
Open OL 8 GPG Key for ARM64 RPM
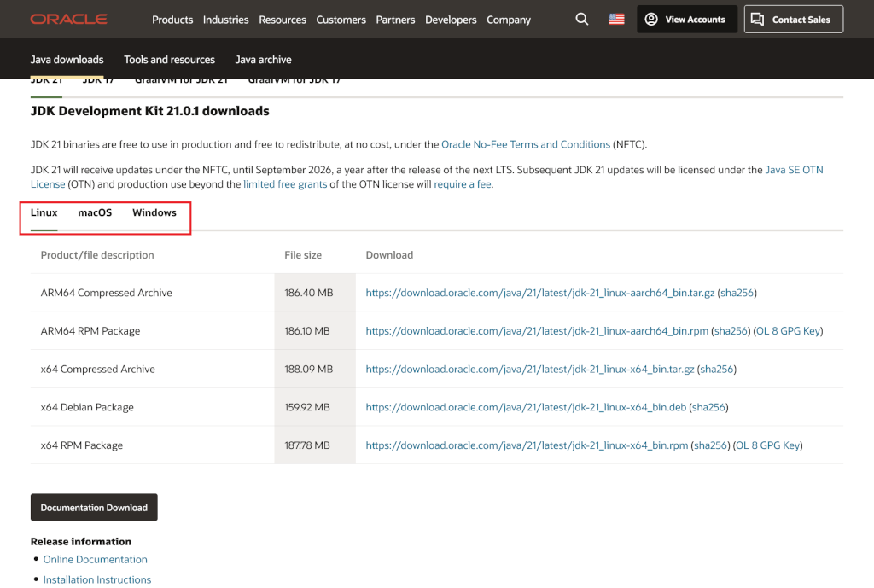788,331
